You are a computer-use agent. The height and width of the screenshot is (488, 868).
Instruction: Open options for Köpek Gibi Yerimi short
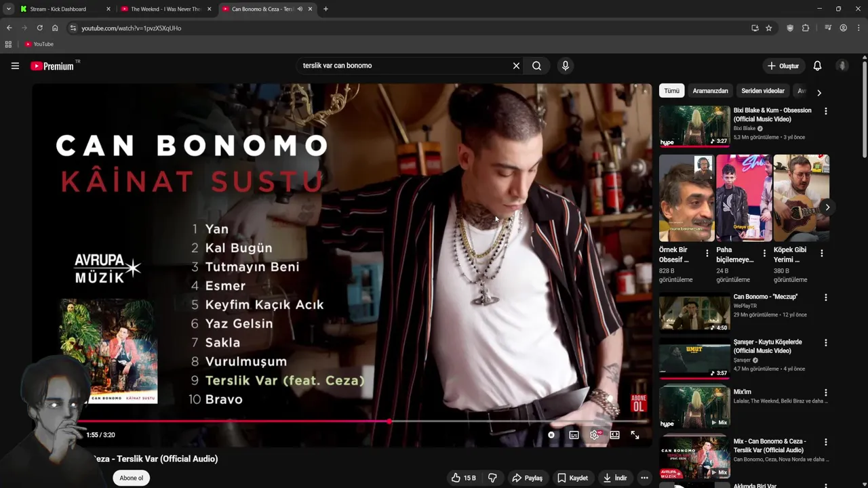click(x=821, y=253)
